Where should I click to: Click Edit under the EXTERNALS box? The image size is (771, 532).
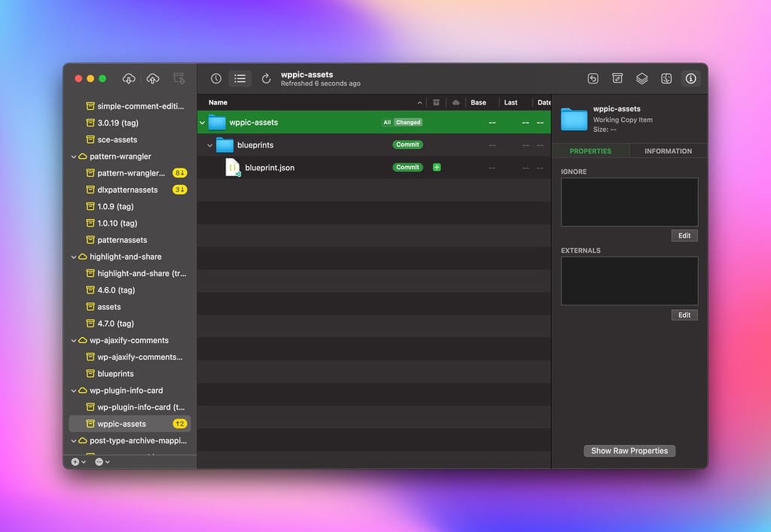684,315
